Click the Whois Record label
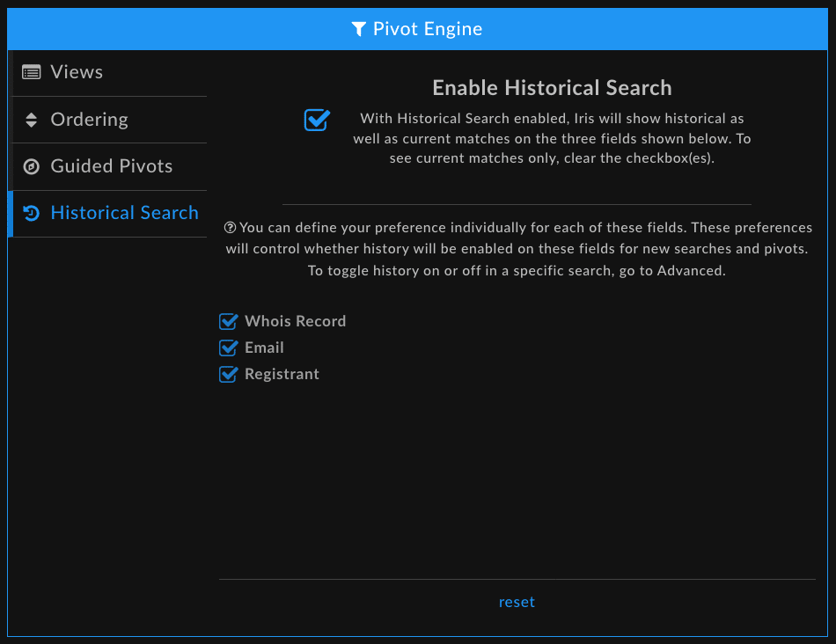Viewport: 836px width, 644px height. 296,321
